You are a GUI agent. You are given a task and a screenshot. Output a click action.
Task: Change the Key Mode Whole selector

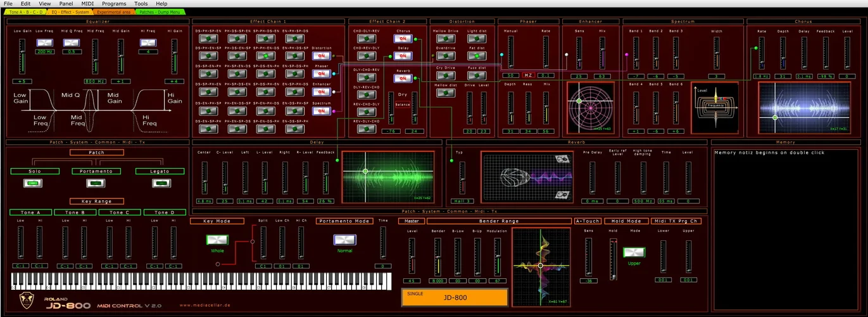pyautogui.click(x=217, y=240)
